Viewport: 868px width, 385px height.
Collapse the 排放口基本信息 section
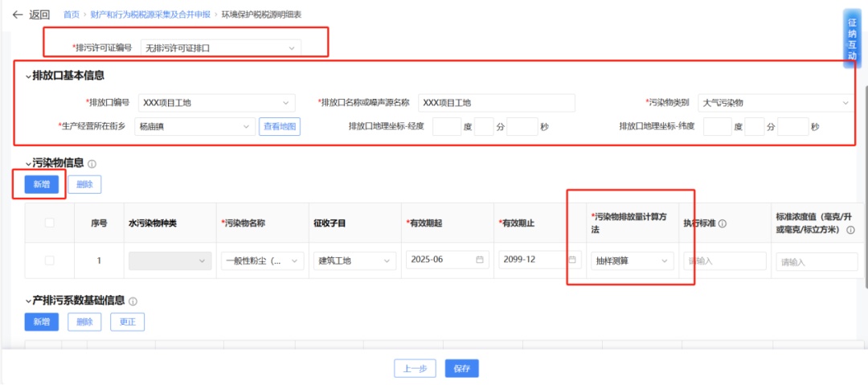tap(29, 76)
